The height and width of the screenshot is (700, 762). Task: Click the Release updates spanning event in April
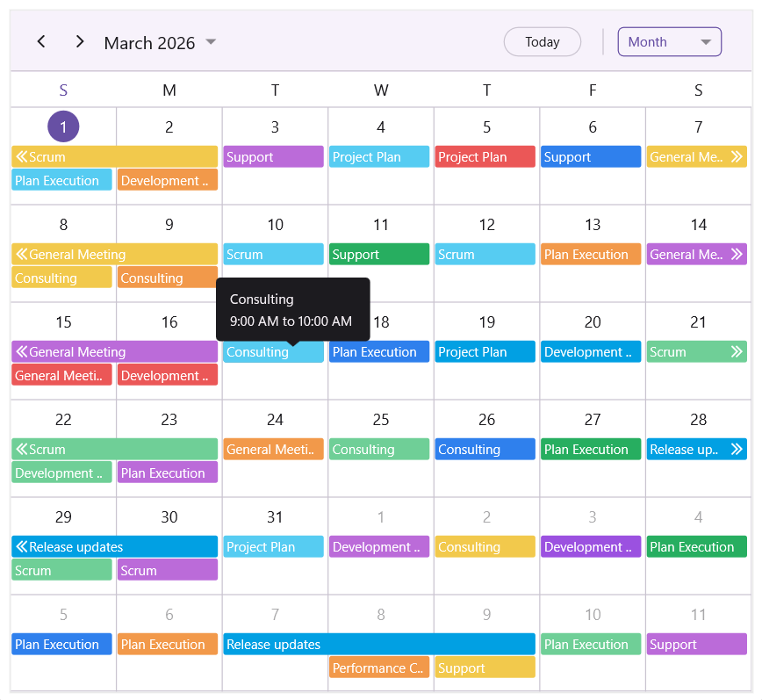point(379,644)
